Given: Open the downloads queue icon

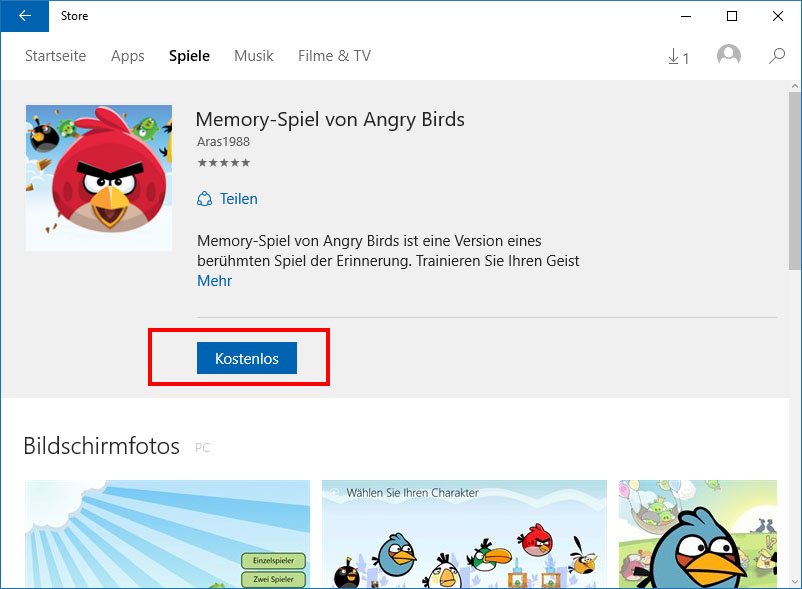Looking at the screenshot, I should coord(677,57).
